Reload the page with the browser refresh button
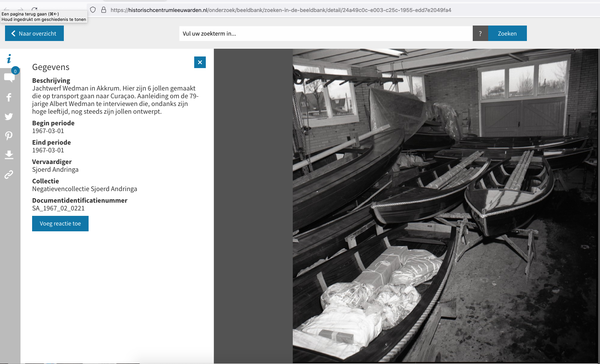This screenshot has height=364, width=600. tap(34, 9)
